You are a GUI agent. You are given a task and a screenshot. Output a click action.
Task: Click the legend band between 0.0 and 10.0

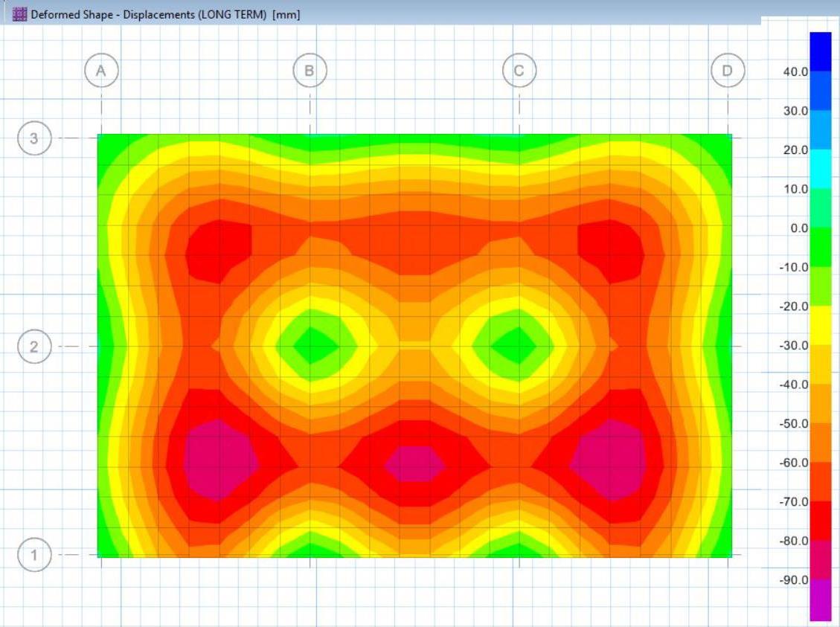click(820, 208)
